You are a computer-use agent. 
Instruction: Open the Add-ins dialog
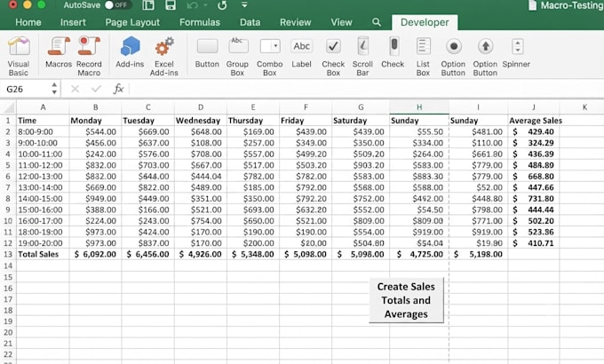[130, 52]
